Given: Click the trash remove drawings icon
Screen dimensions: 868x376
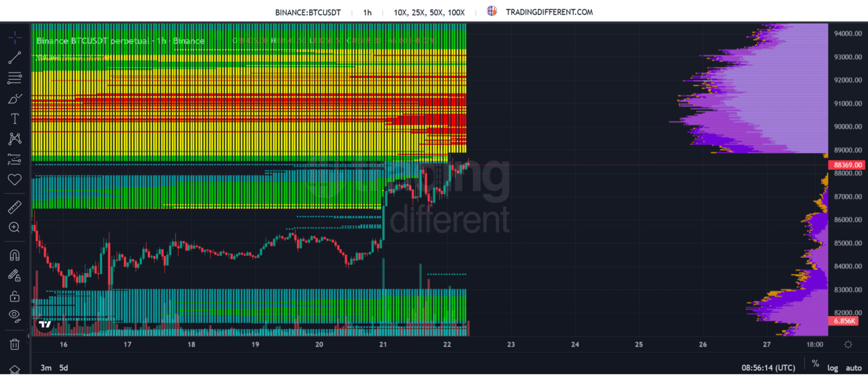Looking at the screenshot, I should click(x=15, y=344).
